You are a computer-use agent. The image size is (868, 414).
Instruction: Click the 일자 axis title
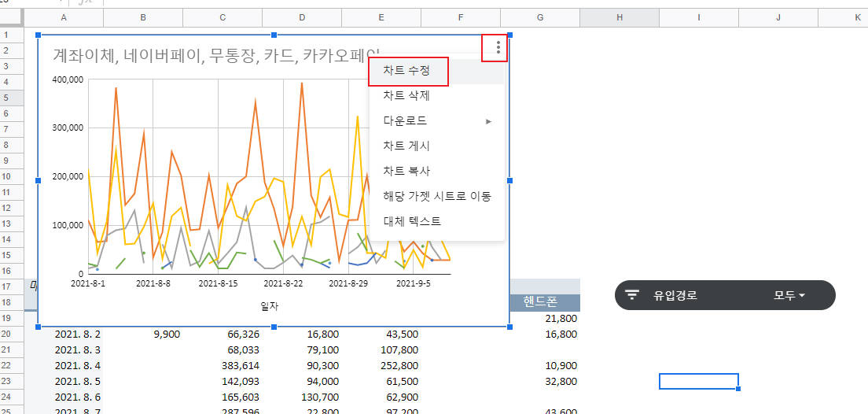click(269, 306)
